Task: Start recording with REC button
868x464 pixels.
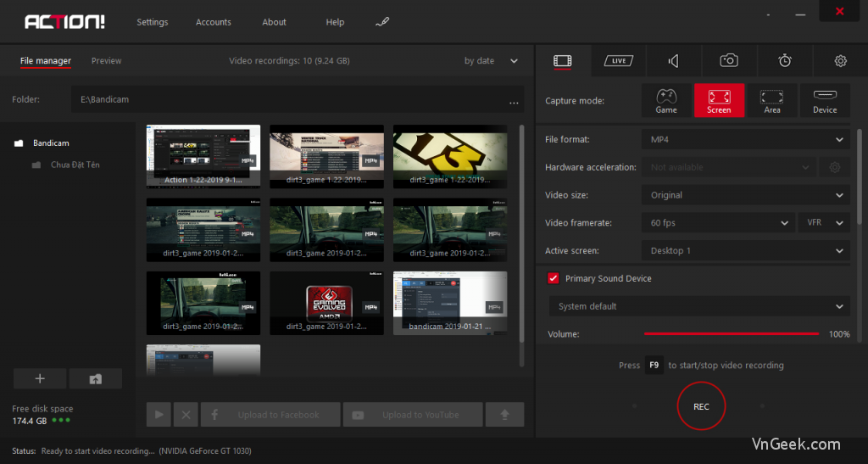Action: [x=701, y=406]
